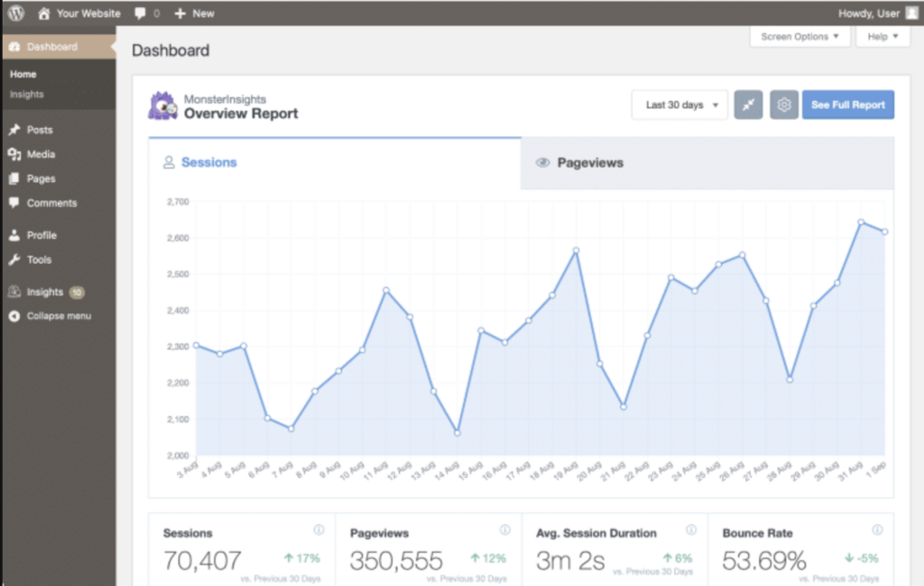The width and height of the screenshot is (924, 586).
Task: Click the See Full Report button
Action: tap(847, 105)
